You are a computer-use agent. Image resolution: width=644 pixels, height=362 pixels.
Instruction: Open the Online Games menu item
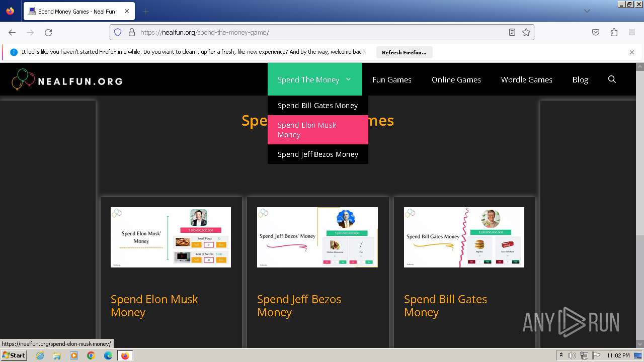(x=456, y=79)
